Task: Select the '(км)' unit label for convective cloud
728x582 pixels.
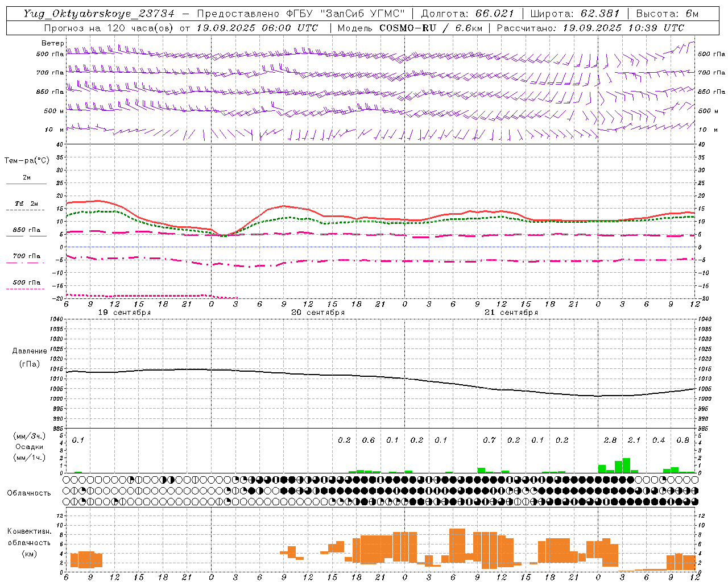Action: pyautogui.click(x=30, y=554)
